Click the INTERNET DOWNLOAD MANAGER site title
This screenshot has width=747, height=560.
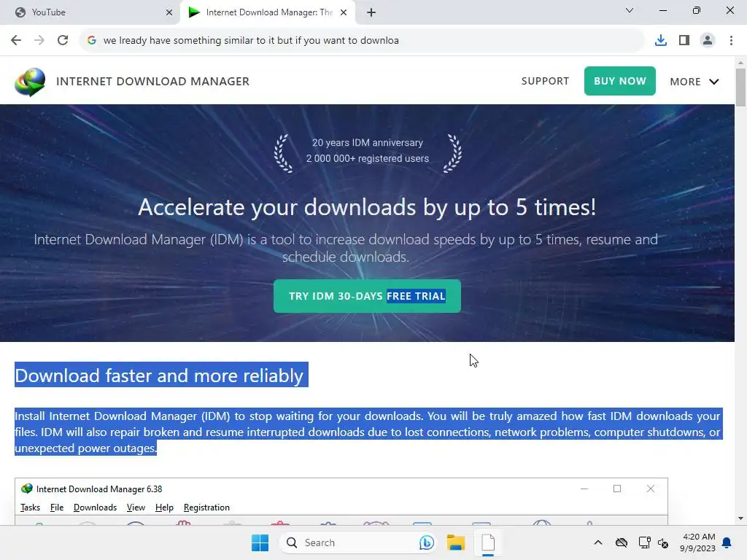[x=152, y=82]
